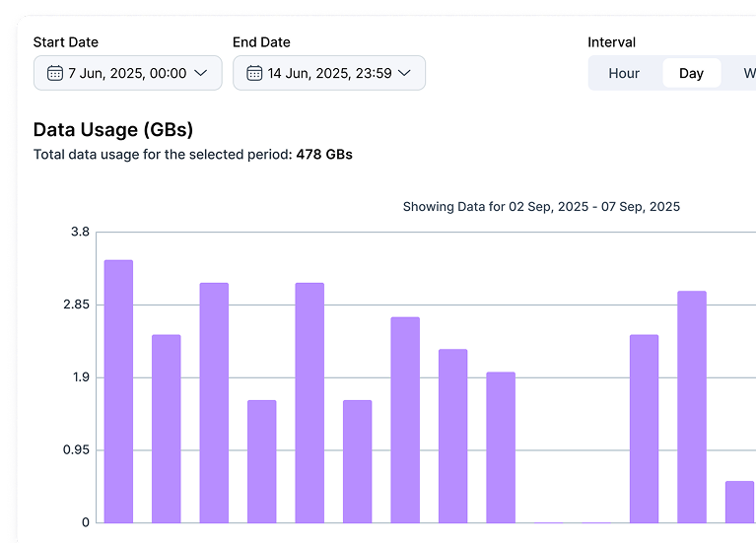This screenshot has height=543, width=756.
Task: Open the Start Date picker showing 7 Jun, 2025
Action: click(128, 73)
